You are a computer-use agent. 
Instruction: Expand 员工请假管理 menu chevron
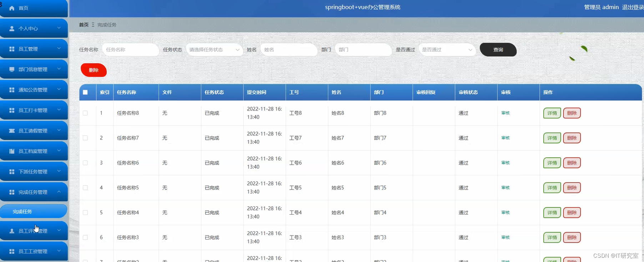click(x=59, y=130)
